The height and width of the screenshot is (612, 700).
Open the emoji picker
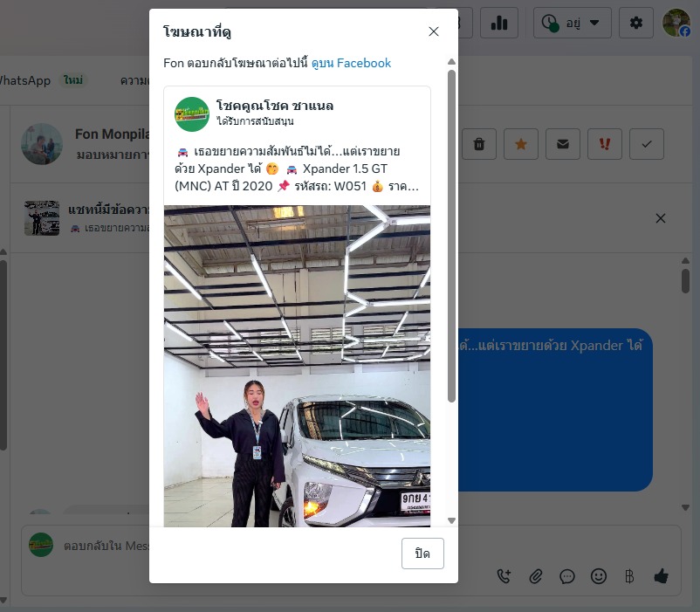click(599, 576)
